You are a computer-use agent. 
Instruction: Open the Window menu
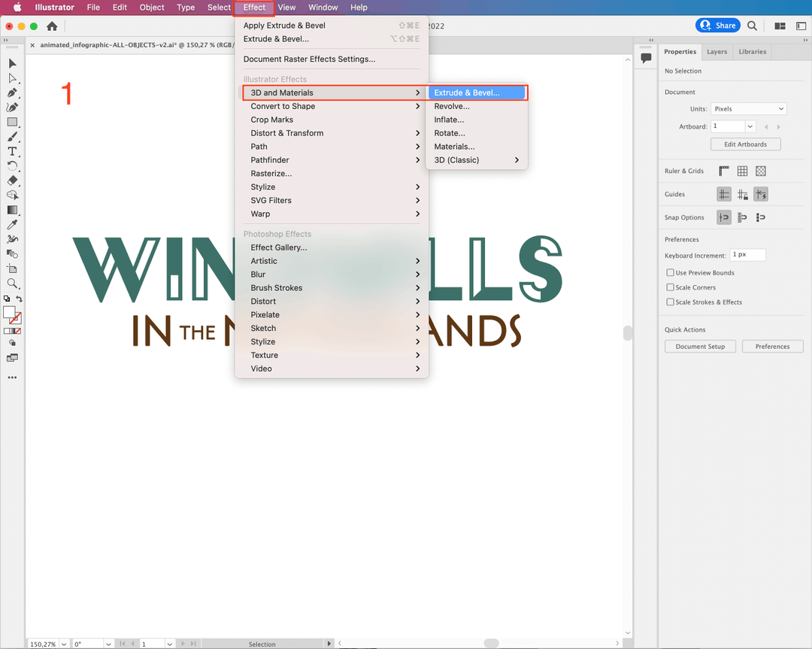(323, 8)
